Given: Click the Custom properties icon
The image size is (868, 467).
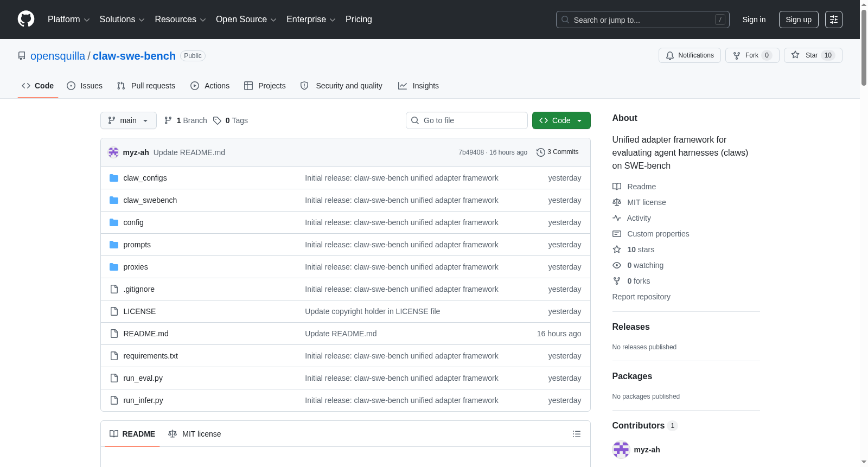Looking at the screenshot, I should (x=617, y=234).
